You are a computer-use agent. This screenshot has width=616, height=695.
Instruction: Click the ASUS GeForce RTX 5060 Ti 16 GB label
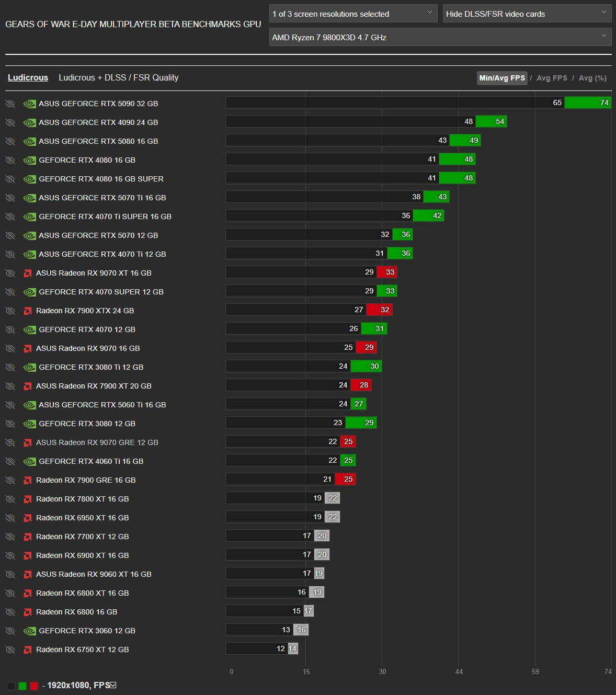pos(102,405)
